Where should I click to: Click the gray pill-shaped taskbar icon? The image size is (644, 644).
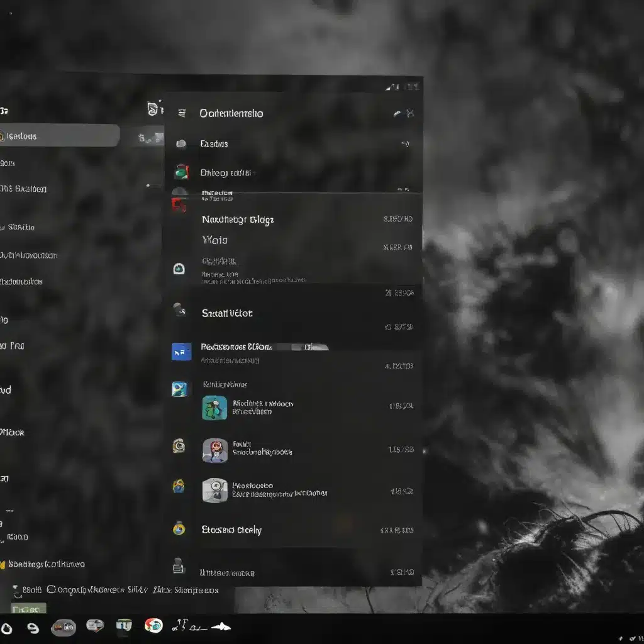(64, 627)
